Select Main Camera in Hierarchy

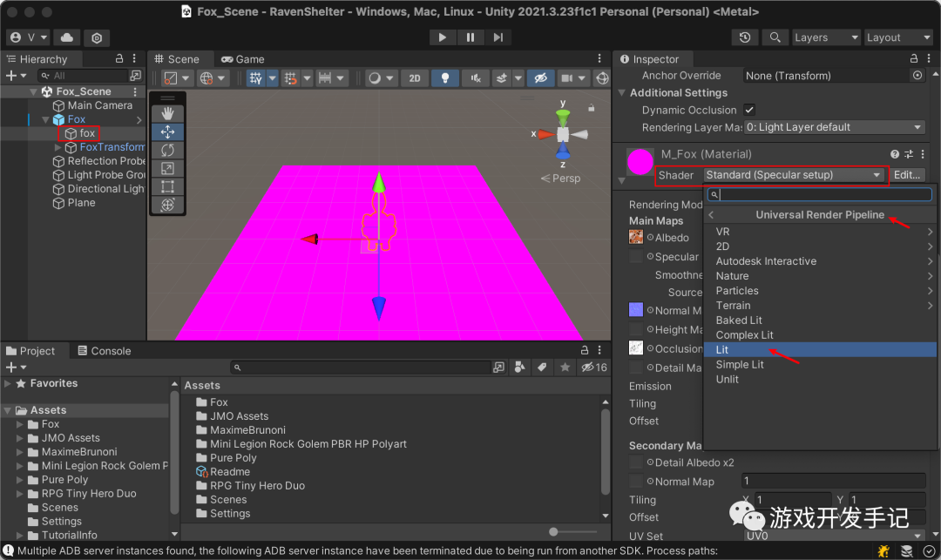pos(99,105)
